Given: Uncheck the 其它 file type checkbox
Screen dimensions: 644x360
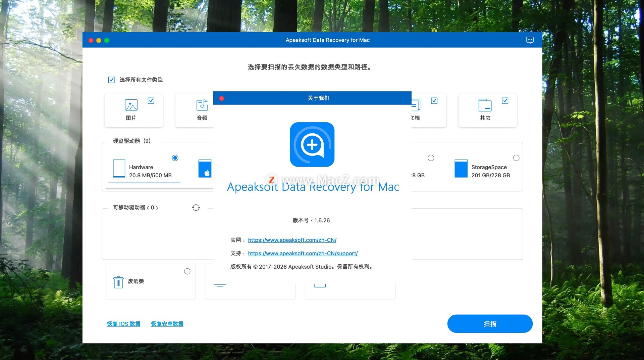Looking at the screenshot, I should tap(505, 101).
